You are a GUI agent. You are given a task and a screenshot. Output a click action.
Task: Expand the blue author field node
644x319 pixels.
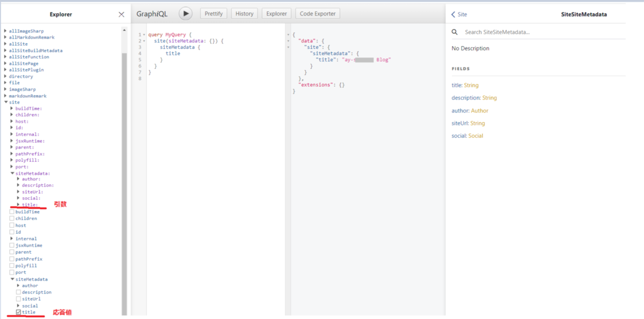(x=18, y=286)
